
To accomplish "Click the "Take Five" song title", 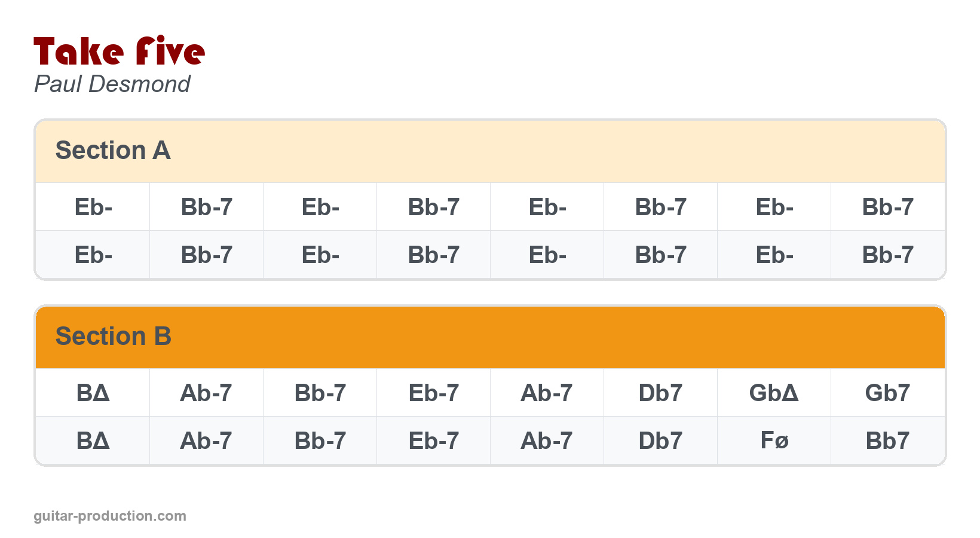I will (x=119, y=51).
